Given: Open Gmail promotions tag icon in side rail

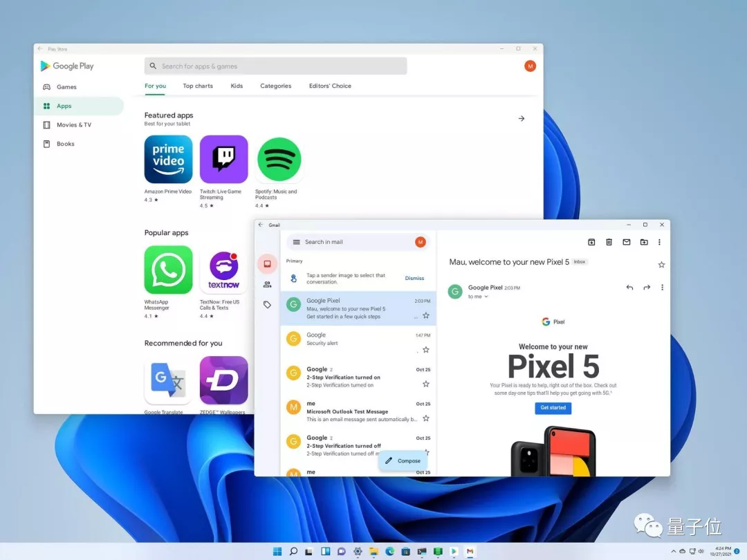Looking at the screenshot, I should coord(267,305).
